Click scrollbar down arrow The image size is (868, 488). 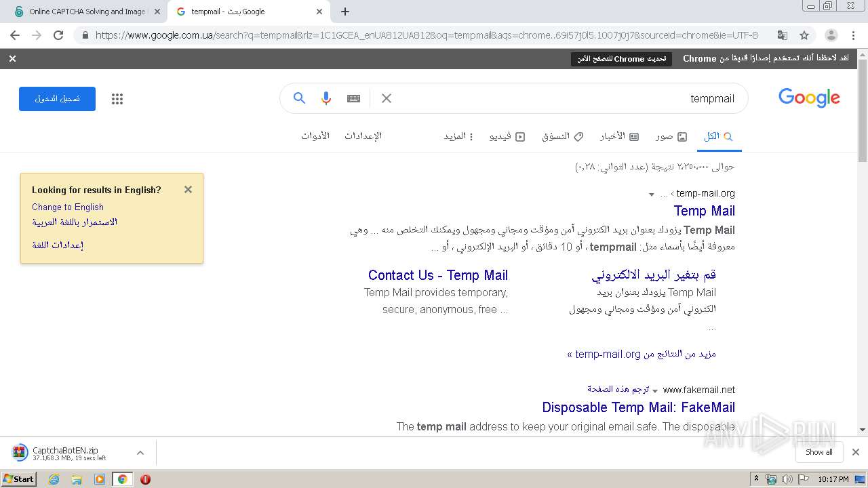pos(863,430)
